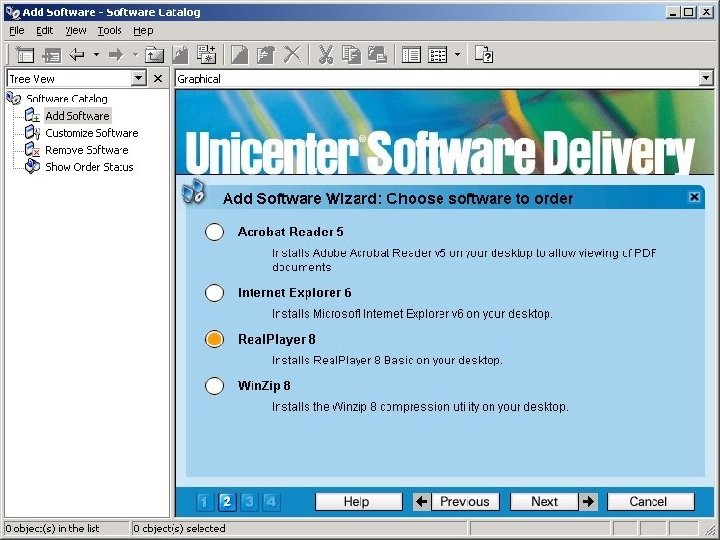Open the Tree View combo box dropdown
This screenshot has width=720, height=540.
[x=138, y=79]
